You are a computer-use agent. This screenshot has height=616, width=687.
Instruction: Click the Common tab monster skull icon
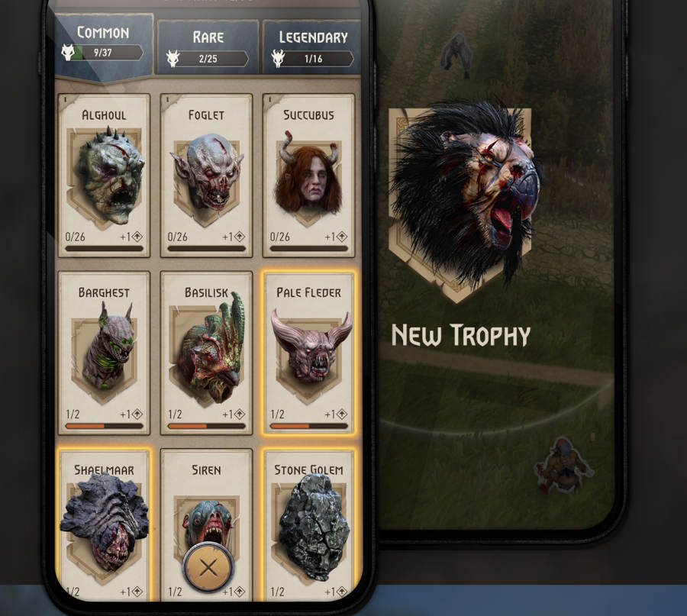coord(69,53)
